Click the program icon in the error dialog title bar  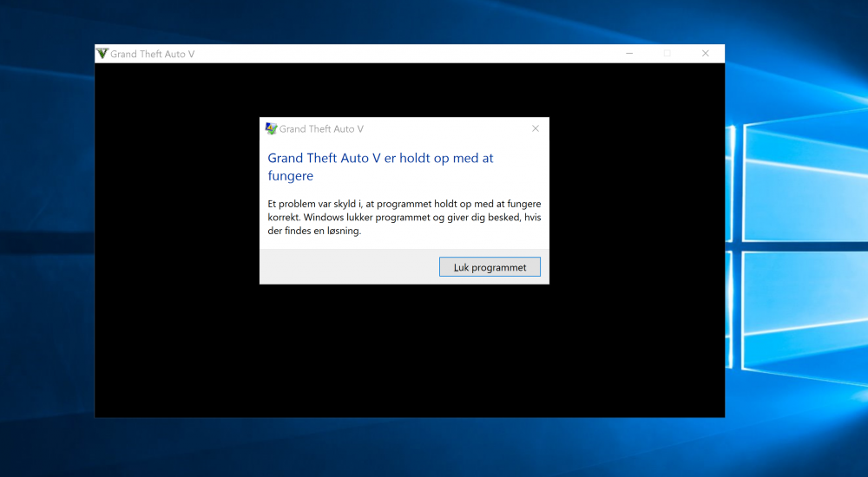pyautogui.click(x=271, y=128)
